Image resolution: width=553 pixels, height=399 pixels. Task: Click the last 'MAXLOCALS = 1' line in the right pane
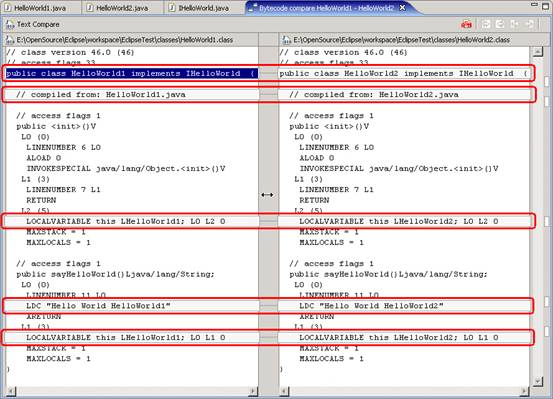tap(332, 359)
